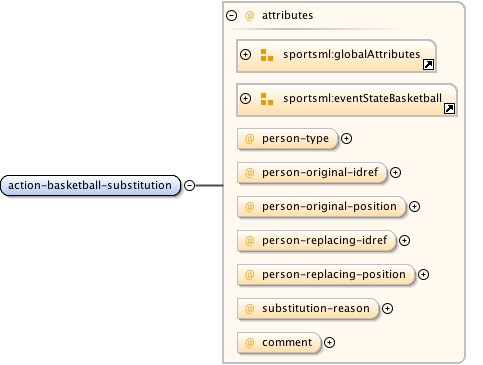Expand the substitution-reason attribute

pos(387,309)
